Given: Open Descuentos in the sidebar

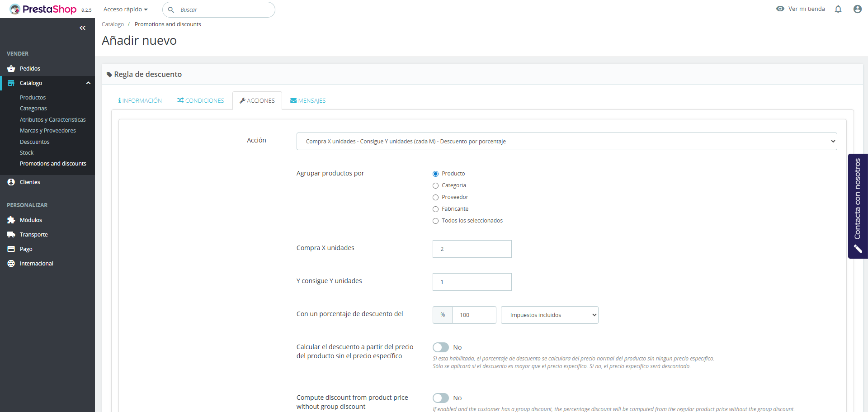Looking at the screenshot, I should pyautogui.click(x=35, y=142).
